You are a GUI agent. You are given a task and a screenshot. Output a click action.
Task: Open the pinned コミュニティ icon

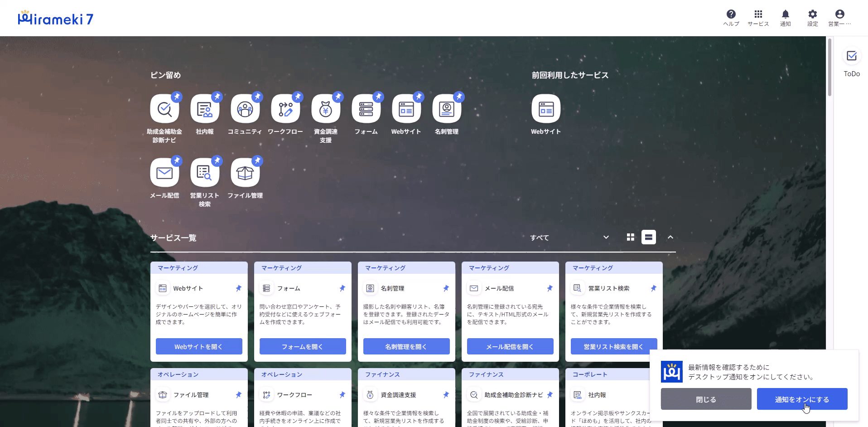[245, 109]
